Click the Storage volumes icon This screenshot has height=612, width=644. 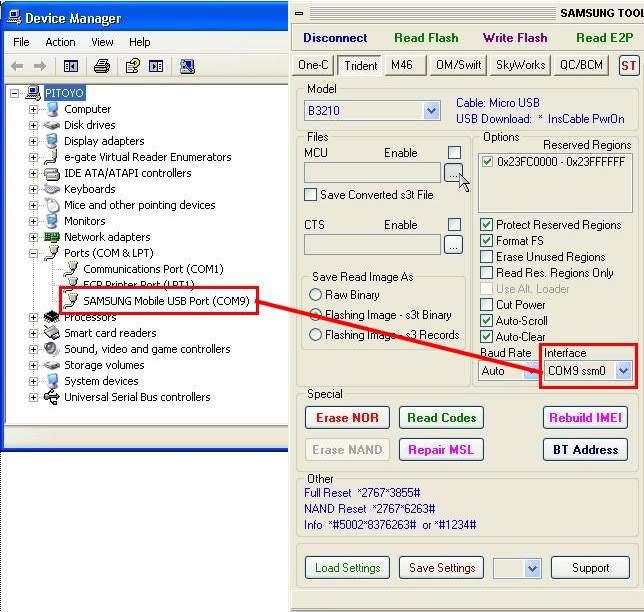(x=52, y=365)
